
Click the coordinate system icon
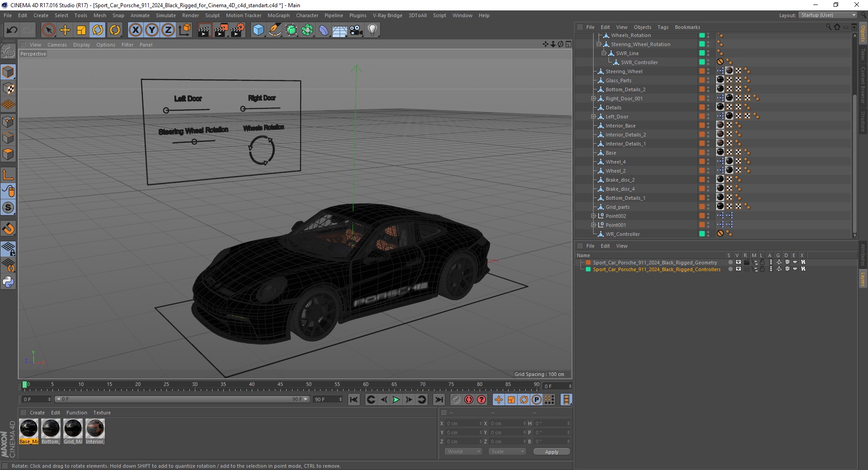point(184,30)
